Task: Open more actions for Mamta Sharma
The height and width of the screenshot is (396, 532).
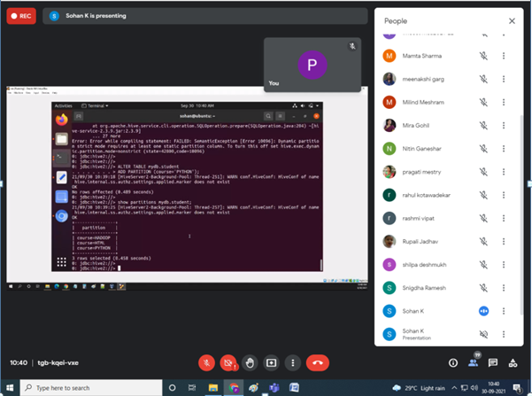Action: [504, 56]
